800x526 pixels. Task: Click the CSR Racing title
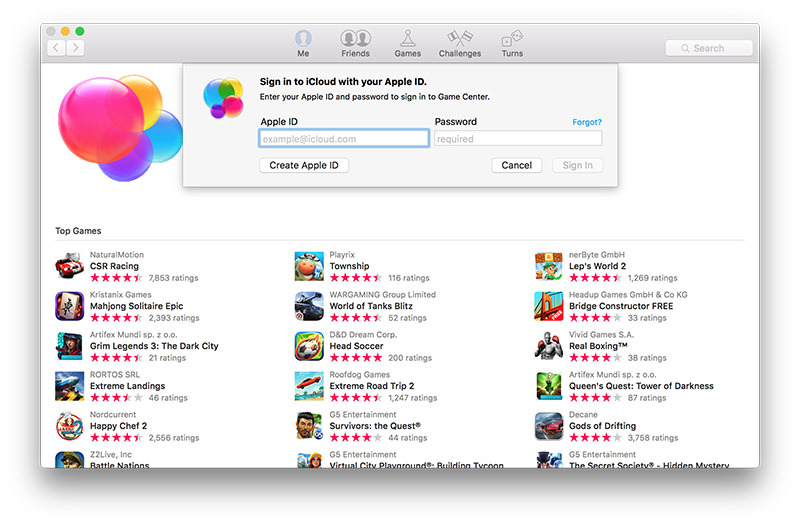click(114, 266)
